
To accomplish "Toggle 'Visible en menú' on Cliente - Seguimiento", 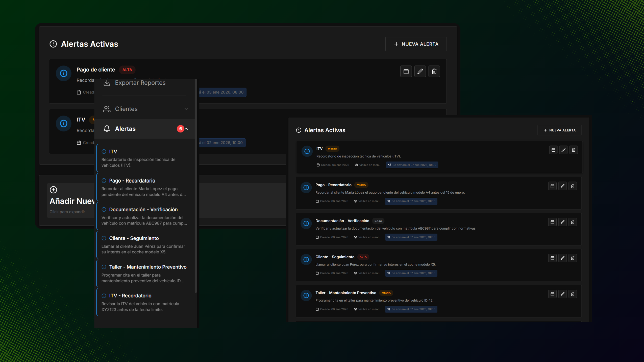I will [355, 273].
